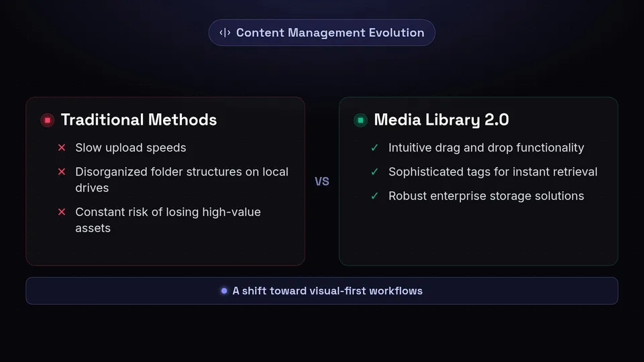Click the VS label between the cards
Screen dimensions: 644x362
(322, 182)
